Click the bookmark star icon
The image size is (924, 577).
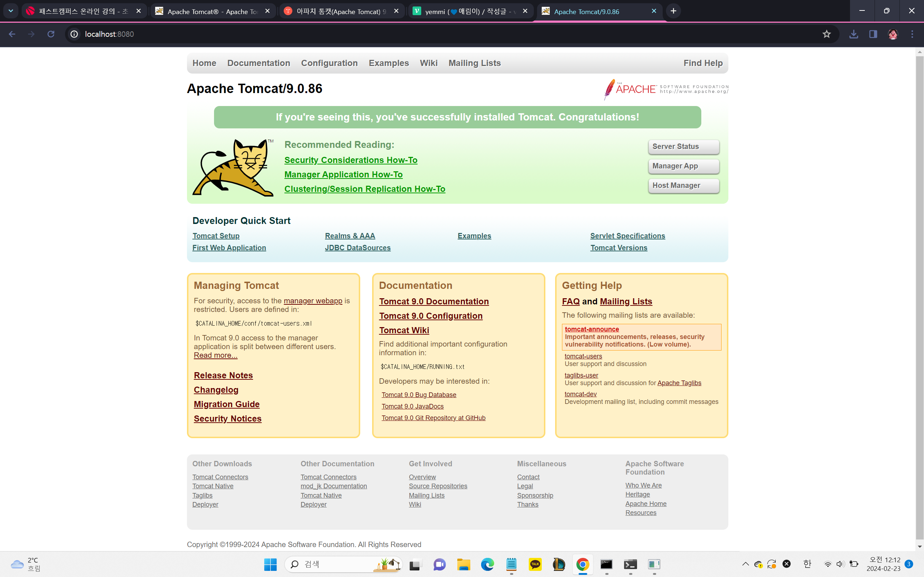click(x=826, y=34)
